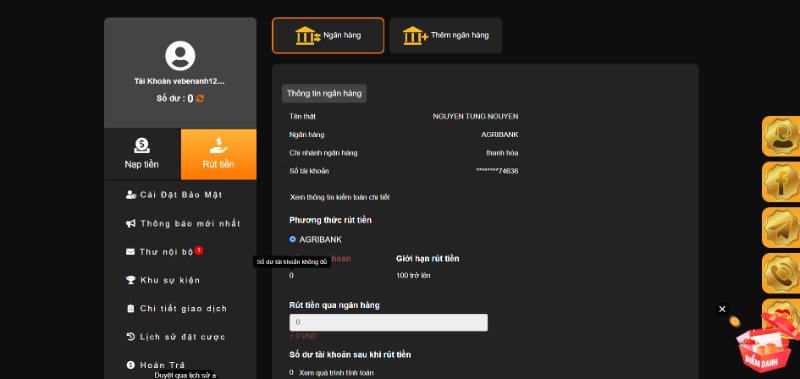Screen dimensions: 800x379
Task: Open Thông báo mới nhất menu item
Action: pyautogui.click(x=183, y=223)
